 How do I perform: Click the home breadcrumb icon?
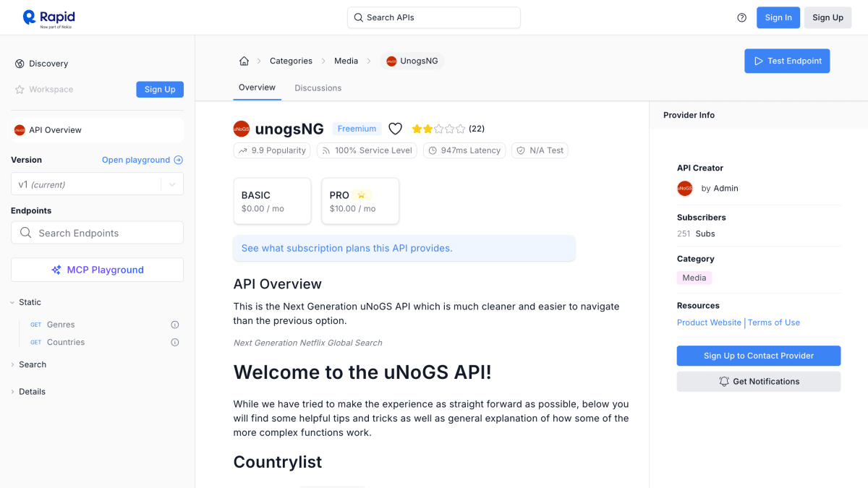click(244, 61)
